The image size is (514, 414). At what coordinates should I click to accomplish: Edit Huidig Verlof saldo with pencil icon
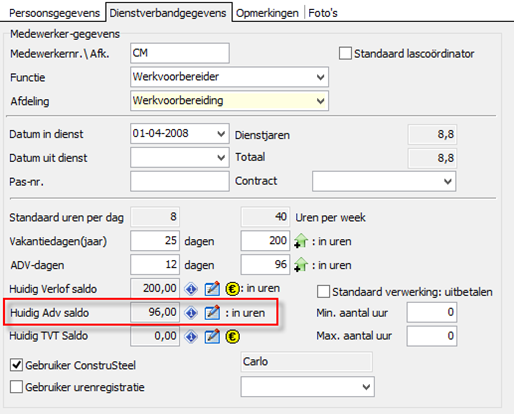pos(212,289)
